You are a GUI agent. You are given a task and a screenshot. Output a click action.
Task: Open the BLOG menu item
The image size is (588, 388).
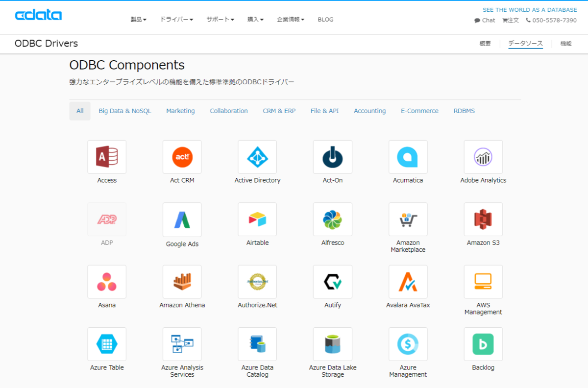point(325,20)
